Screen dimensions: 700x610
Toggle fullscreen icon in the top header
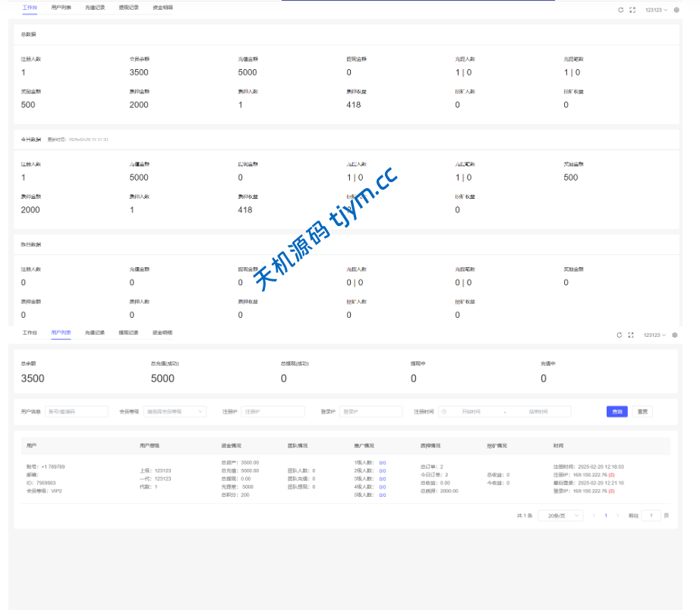(x=632, y=10)
